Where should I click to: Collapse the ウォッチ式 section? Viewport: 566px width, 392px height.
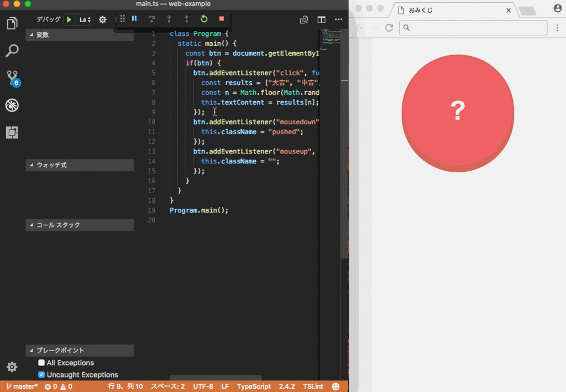click(80, 165)
